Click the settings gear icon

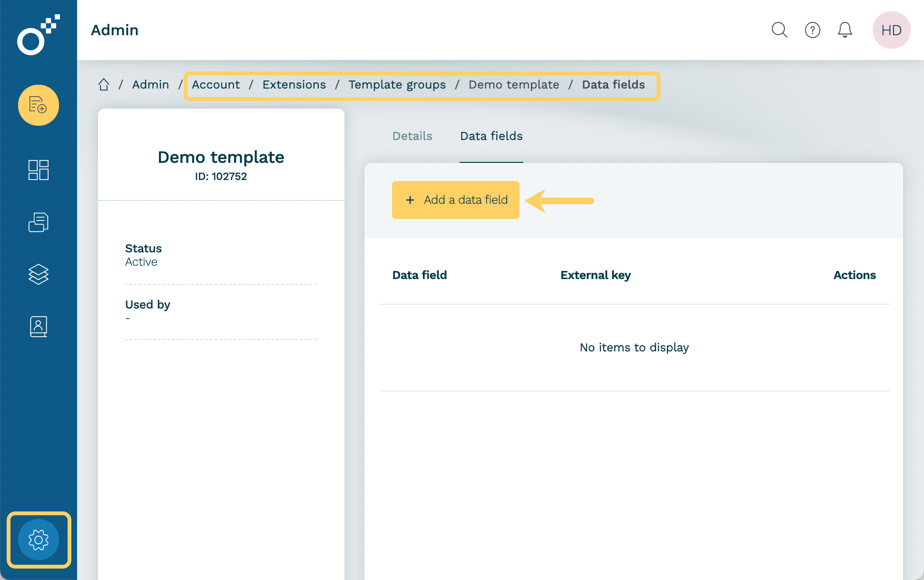38,540
